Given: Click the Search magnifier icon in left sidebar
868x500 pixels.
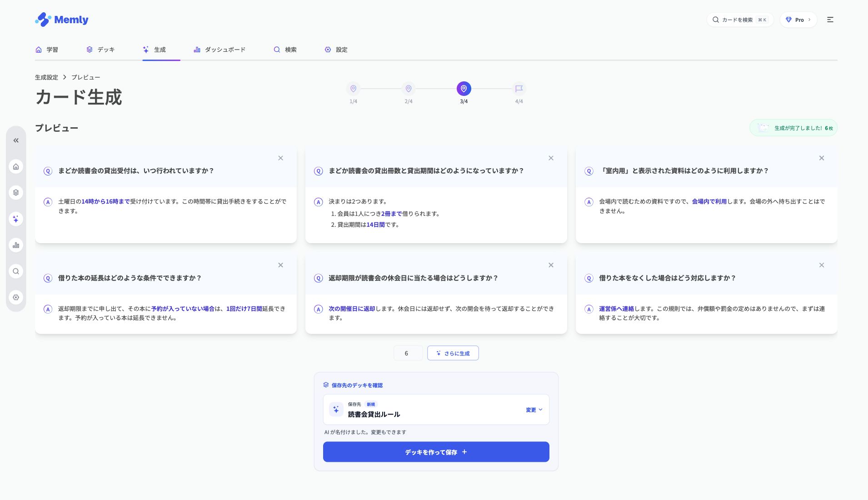Looking at the screenshot, I should pyautogui.click(x=16, y=271).
